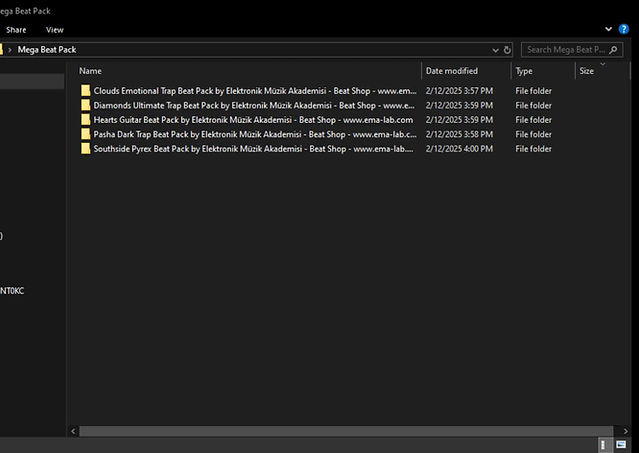Image resolution: width=639 pixels, height=453 pixels.
Task: Click the breadcrumb chevron before Mega Beat Pack
Action: click(10, 50)
